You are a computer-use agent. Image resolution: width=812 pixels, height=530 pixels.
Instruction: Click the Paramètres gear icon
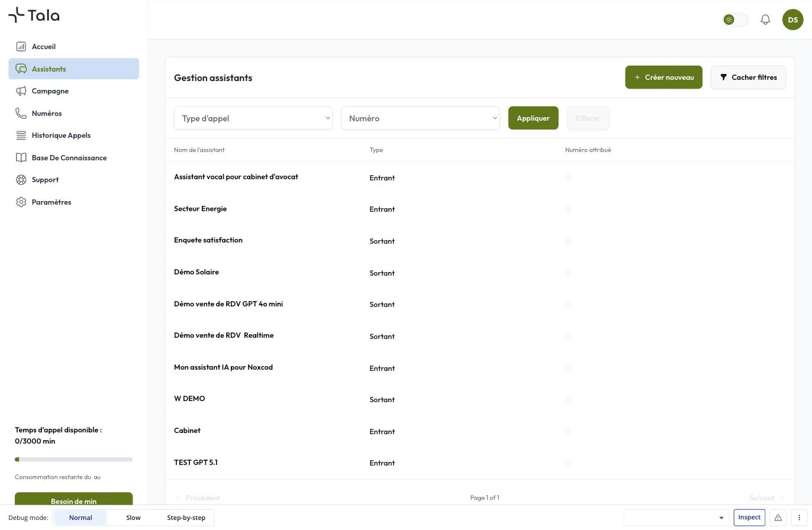coord(21,202)
